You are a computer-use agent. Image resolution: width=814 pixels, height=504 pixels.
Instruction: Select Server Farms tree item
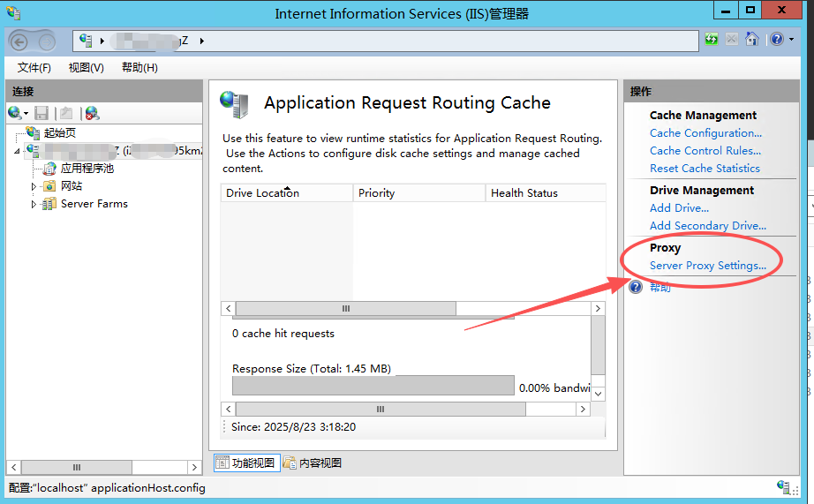click(x=94, y=204)
